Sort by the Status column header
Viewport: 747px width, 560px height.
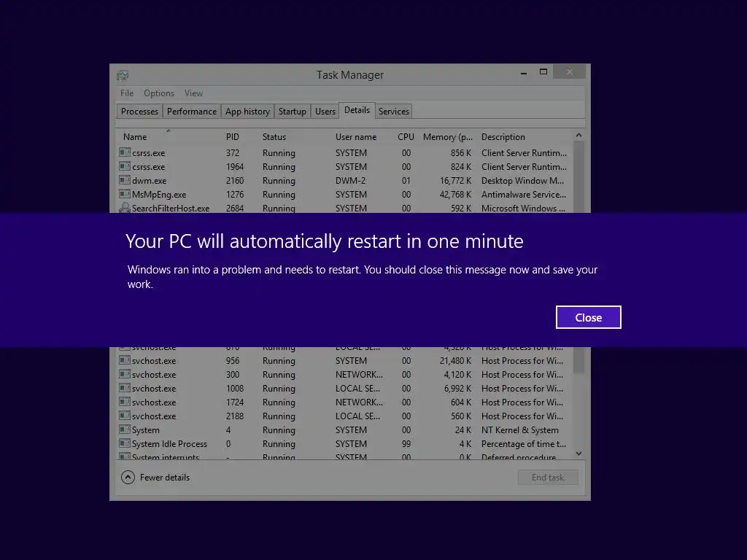274,136
